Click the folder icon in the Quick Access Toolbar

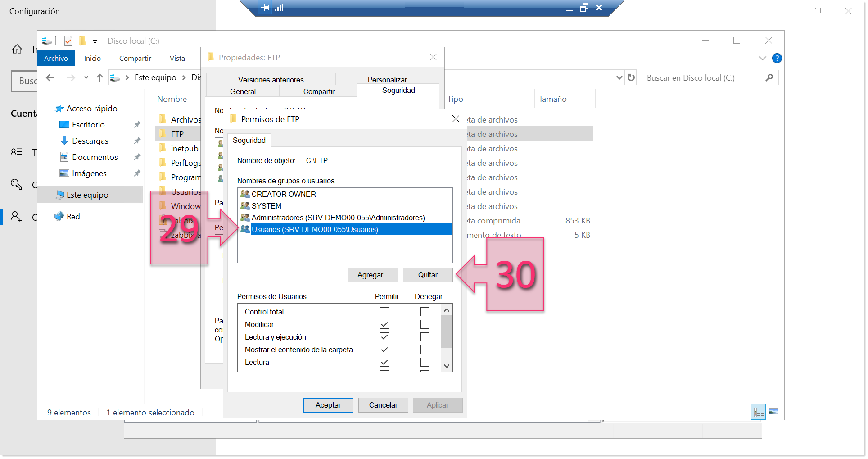(x=82, y=41)
